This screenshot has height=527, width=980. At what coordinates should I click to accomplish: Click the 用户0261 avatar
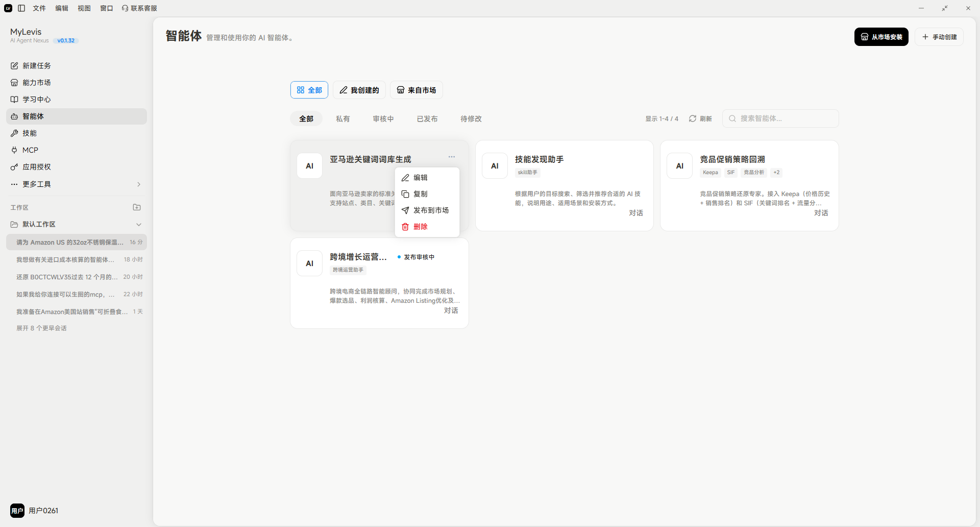pos(17,511)
